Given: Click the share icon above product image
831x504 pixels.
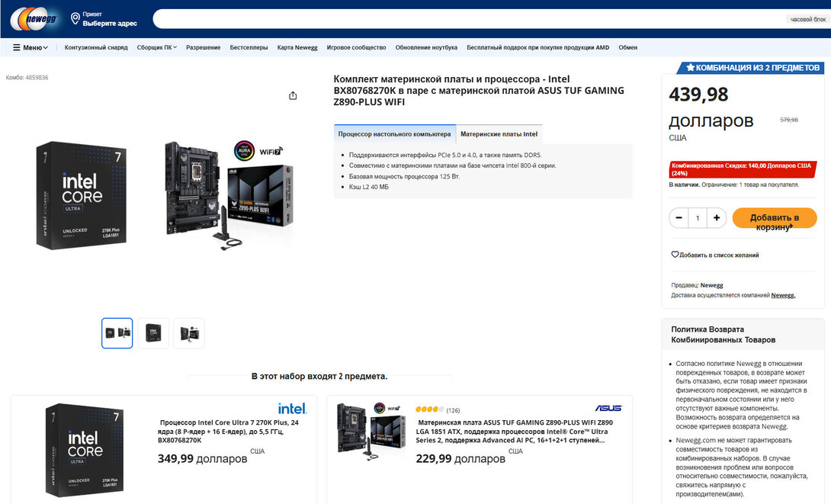Looking at the screenshot, I should [293, 95].
